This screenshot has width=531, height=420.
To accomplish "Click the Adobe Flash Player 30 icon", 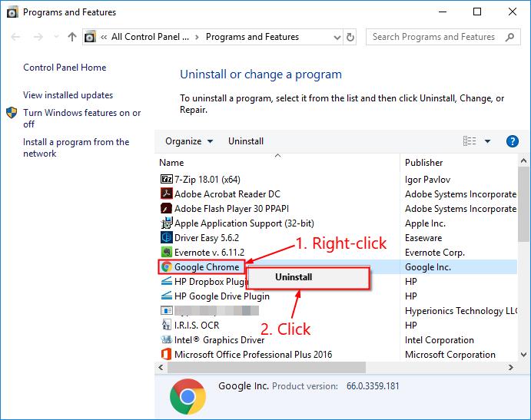I will click(166, 208).
